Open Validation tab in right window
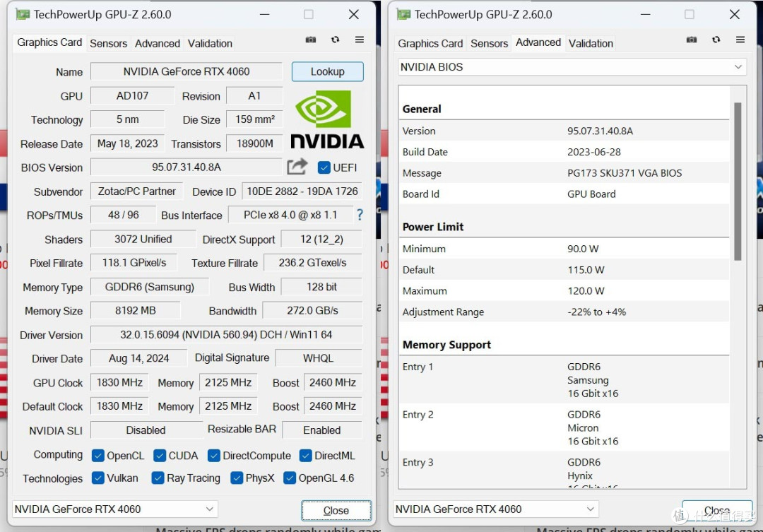 pyautogui.click(x=591, y=43)
